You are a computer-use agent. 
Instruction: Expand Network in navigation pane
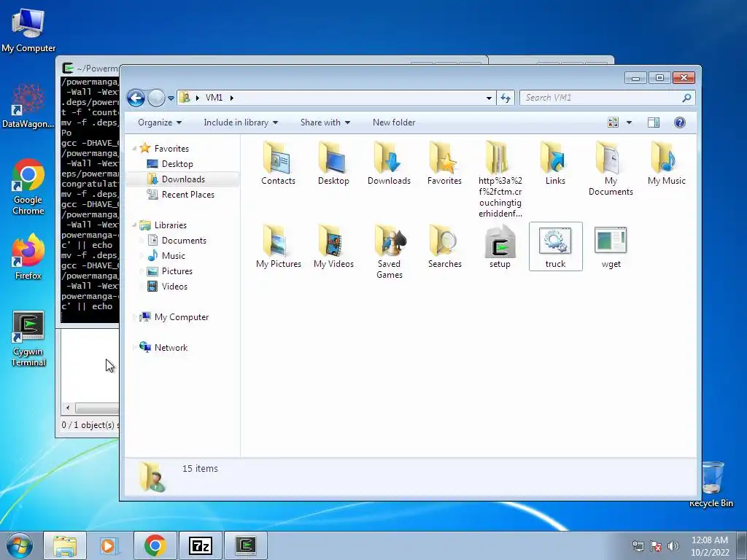(134, 348)
